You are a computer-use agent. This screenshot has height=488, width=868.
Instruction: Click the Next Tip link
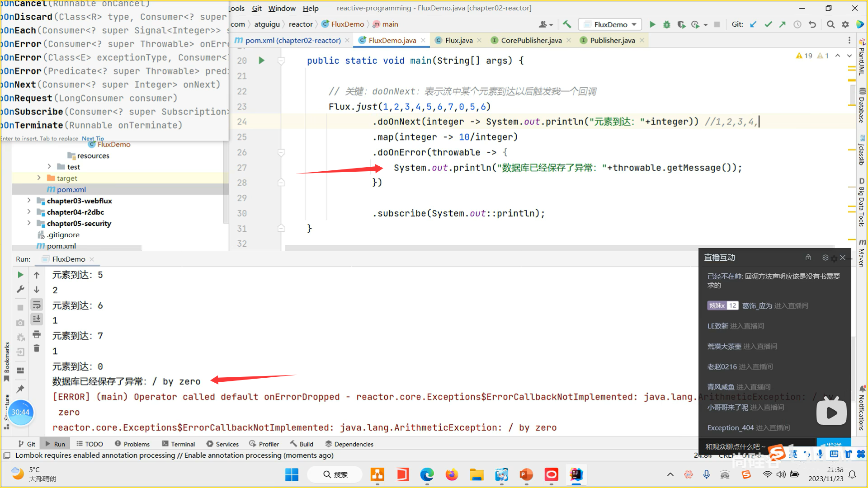(x=93, y=139)
